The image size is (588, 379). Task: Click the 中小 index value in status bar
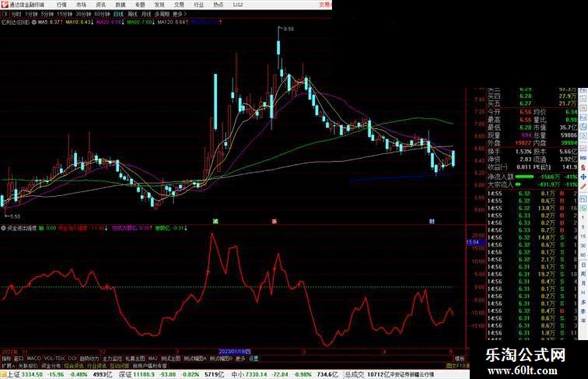pyautogui.click(x=255, y=374)
